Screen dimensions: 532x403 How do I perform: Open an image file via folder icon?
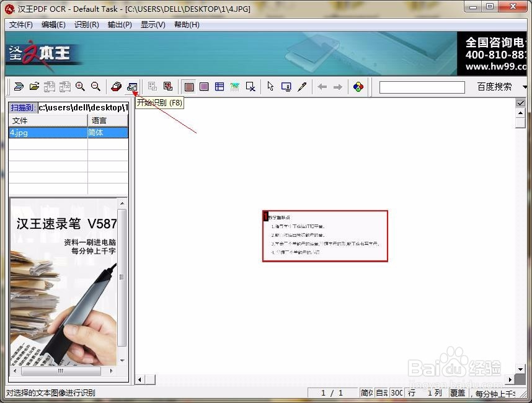click(x=34, y=87)
